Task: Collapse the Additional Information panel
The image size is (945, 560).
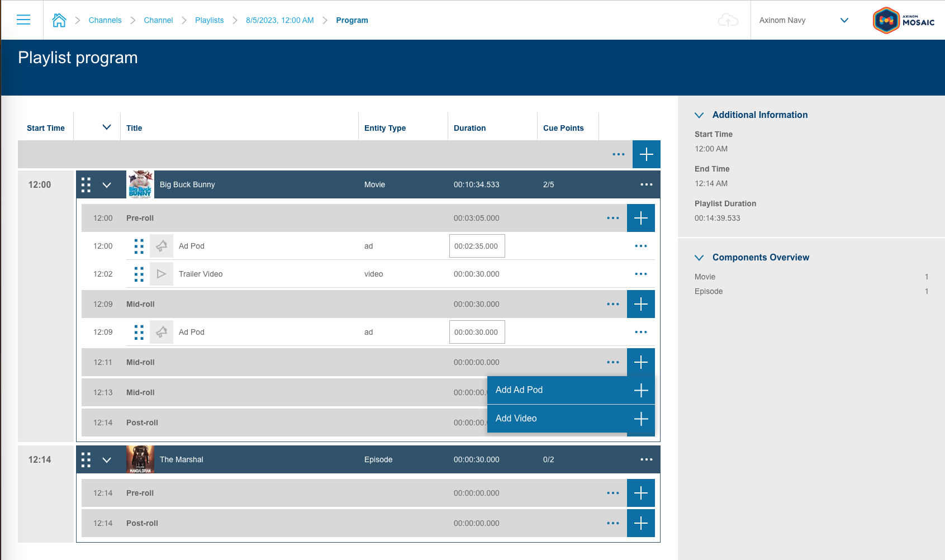Action: (699, 115)
